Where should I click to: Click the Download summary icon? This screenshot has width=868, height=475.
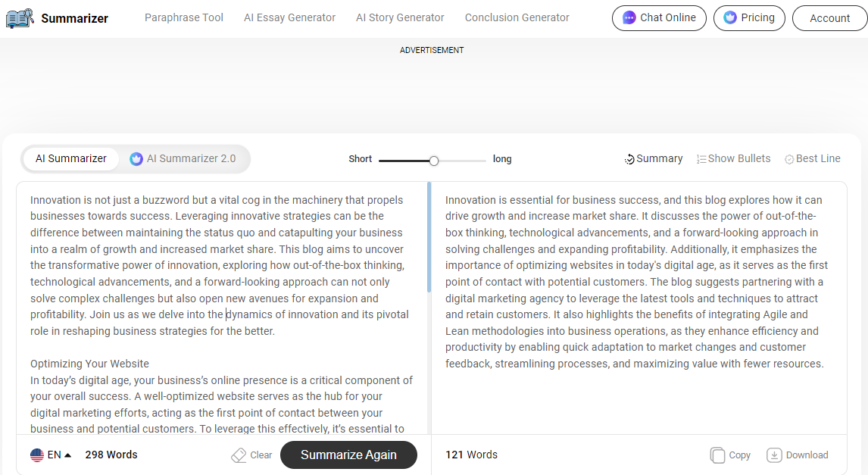(x=774, y=455)
